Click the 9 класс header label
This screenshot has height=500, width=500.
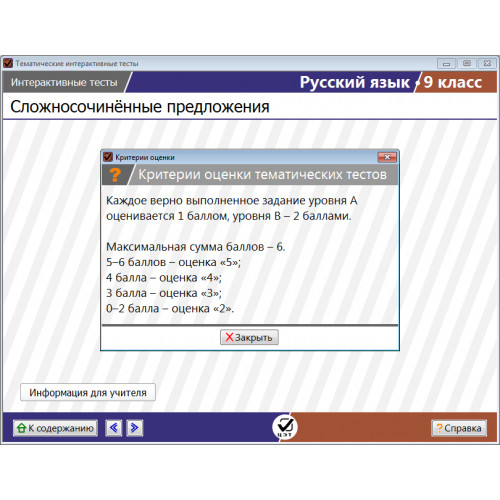pos(453,82)
